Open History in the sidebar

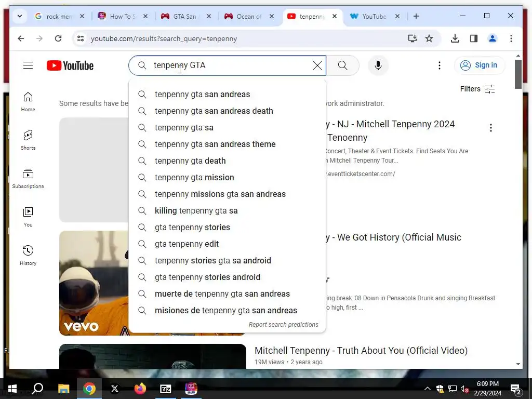(x=28, y=256)
